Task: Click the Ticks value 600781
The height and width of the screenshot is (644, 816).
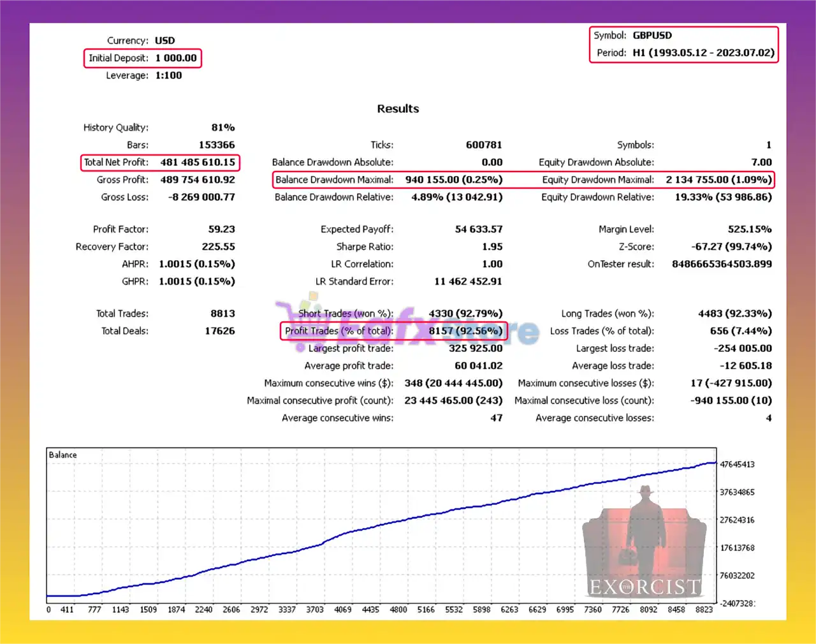Action: coord(484,145)
